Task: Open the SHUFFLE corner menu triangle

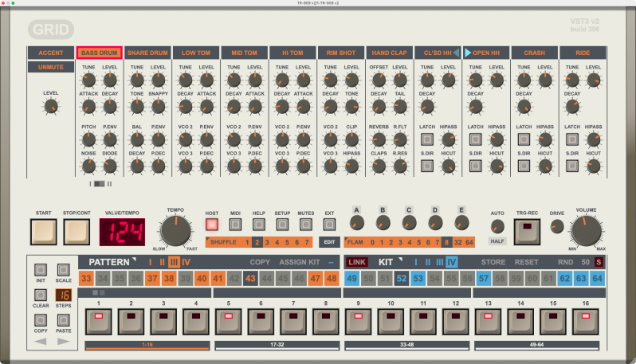Action: pos(208,239)
